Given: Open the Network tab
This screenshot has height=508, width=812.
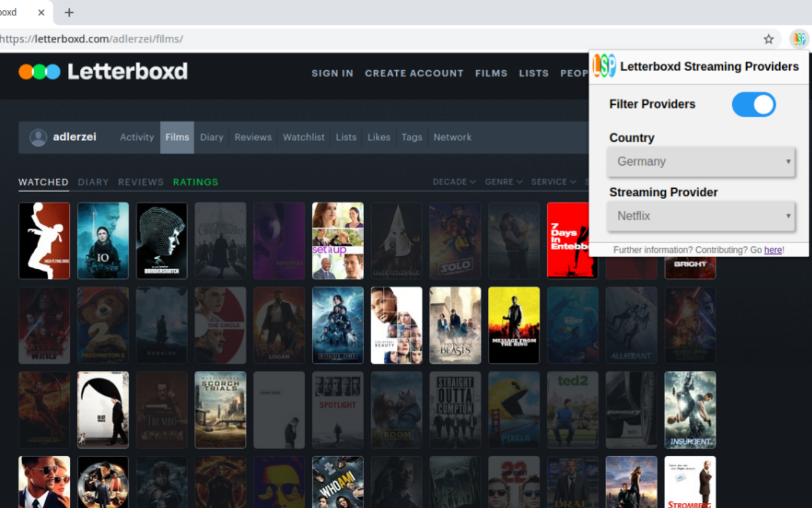Looking at the screenshot, I should point(452,137).
